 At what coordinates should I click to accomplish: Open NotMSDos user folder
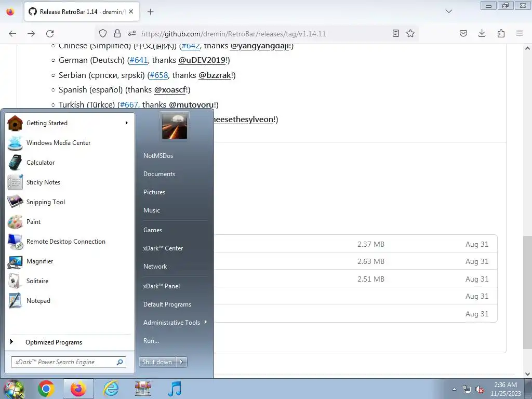click(158, 156)
